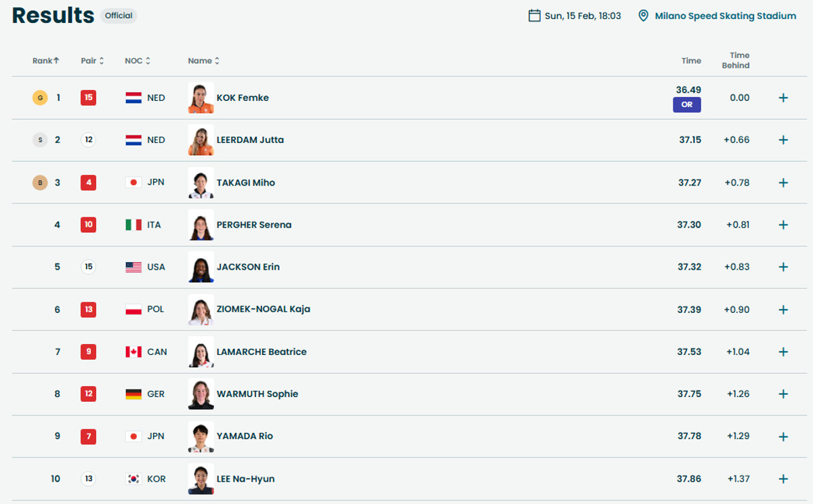Image resolution: width=813 pixels, height=504 pixels.
Task: Click Serena Pergher's athlete photo
Action: 201,225
